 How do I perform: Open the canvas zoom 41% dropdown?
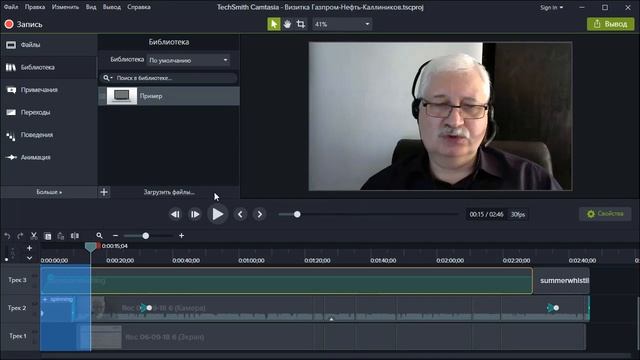pos(342,24)
